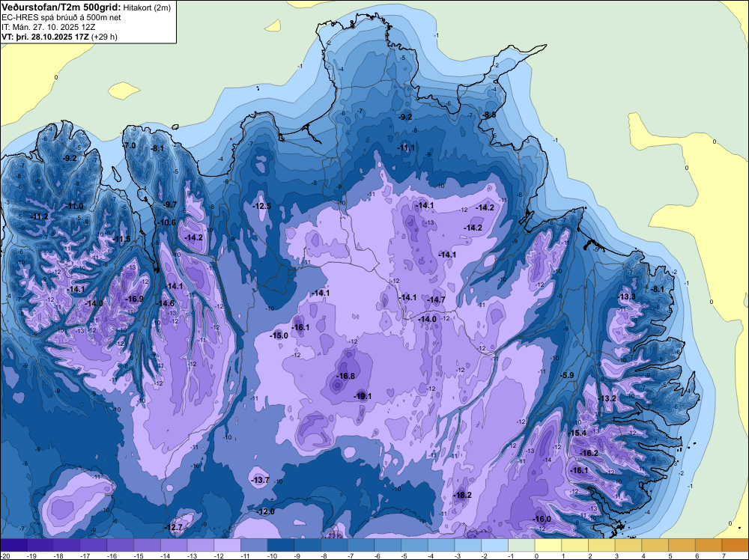Click the -15.4 temperature label
Viewport: 749px width, 560px height.
[x=577, y=433]
